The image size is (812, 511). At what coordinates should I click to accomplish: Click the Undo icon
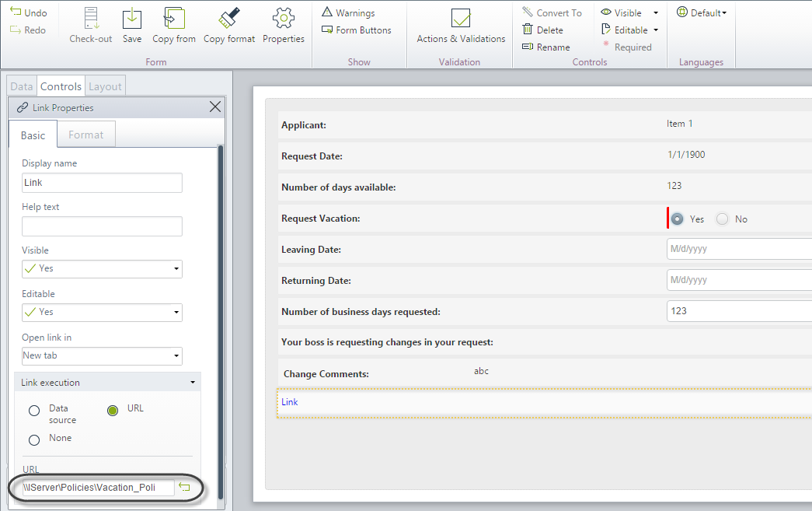[x=16, y=12]
